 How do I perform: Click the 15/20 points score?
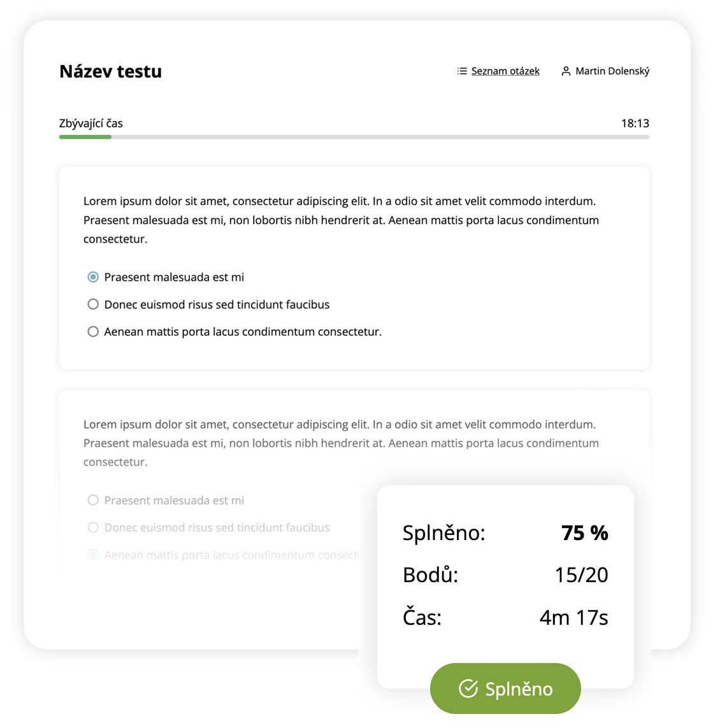(581, 575)
